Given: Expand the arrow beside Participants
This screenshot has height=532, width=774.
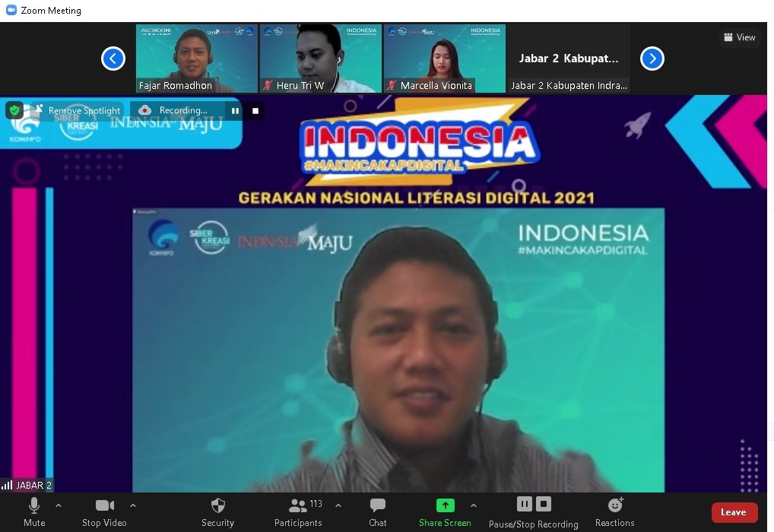Looking at the screenshot, I should 338,505.
